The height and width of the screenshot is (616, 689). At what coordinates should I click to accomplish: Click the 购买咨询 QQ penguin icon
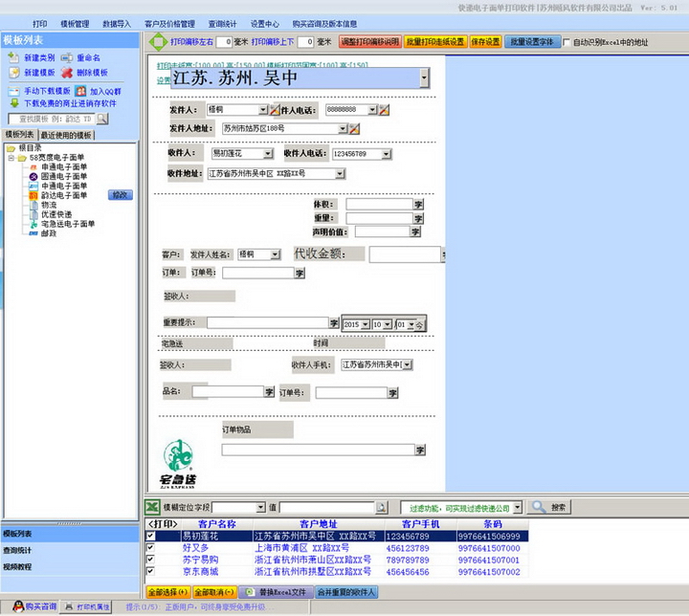pyautogui.click(x=18, y=606)
